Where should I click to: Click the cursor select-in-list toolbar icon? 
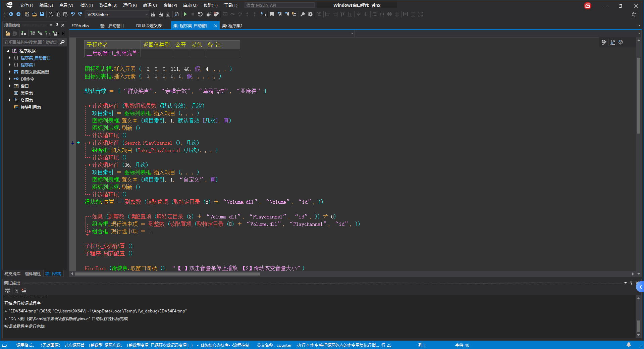click(x=263, y=14)
